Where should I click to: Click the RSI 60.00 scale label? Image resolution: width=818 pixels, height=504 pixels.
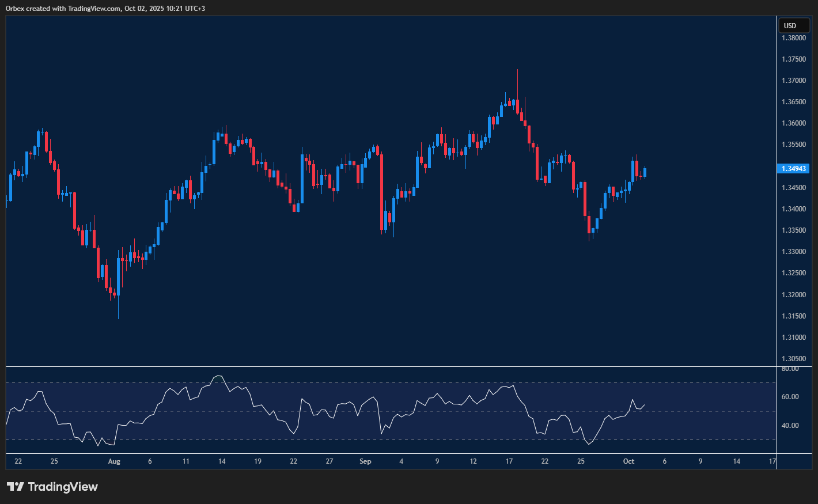click(x=790, y=397)
